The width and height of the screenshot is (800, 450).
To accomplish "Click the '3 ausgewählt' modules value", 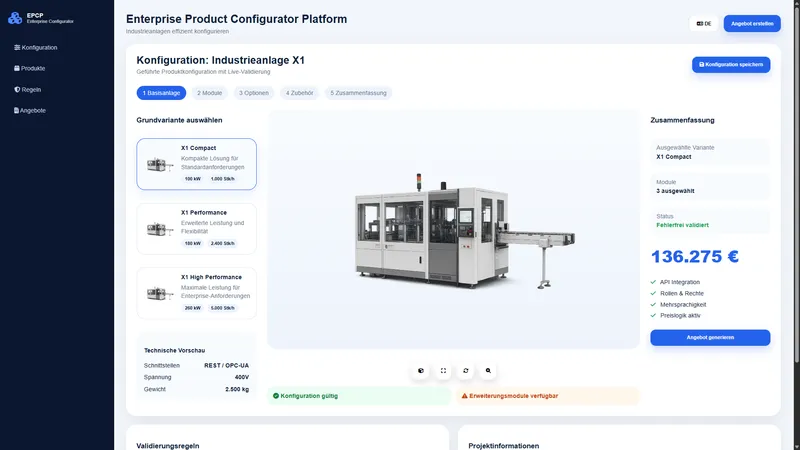I will (x=675, y=191).
